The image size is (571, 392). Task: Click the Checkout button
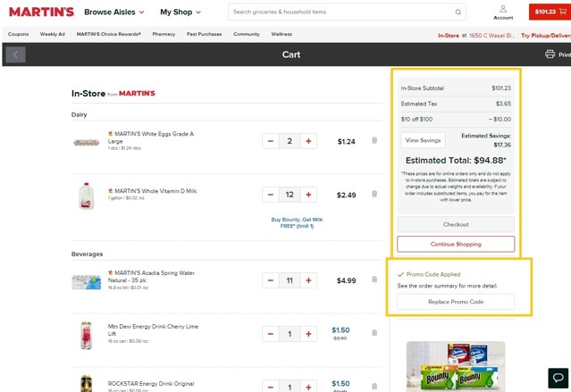(x=456, y=224)
